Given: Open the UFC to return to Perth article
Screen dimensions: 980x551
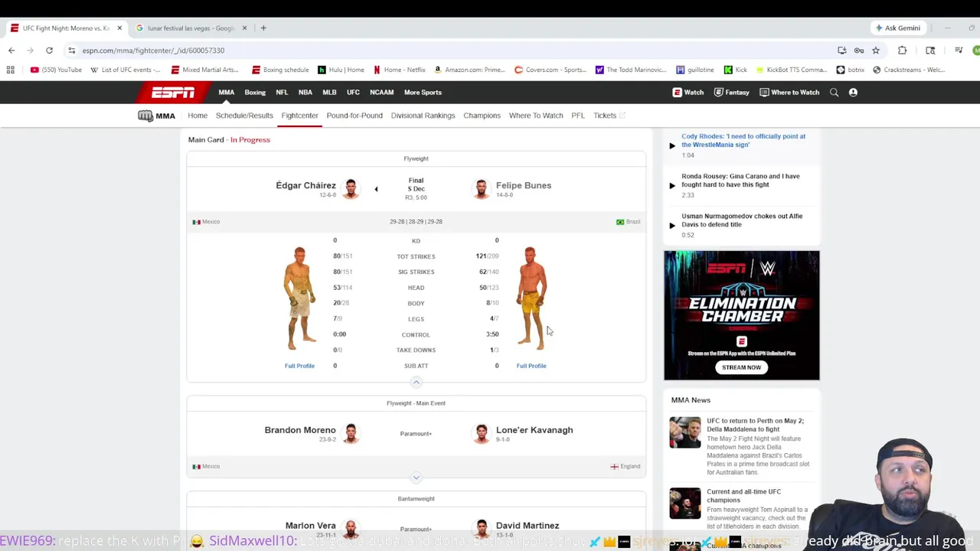Looking at the screenshot, I should [x=755, y=425].
